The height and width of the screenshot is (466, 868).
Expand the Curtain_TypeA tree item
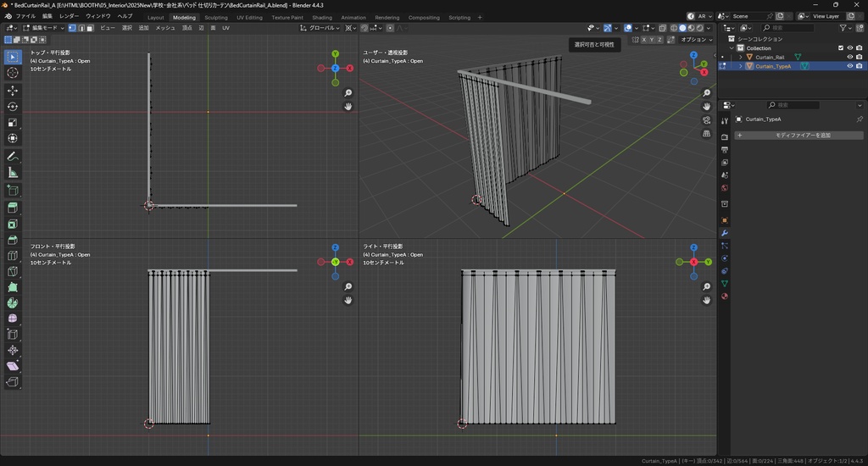[740, 66]
